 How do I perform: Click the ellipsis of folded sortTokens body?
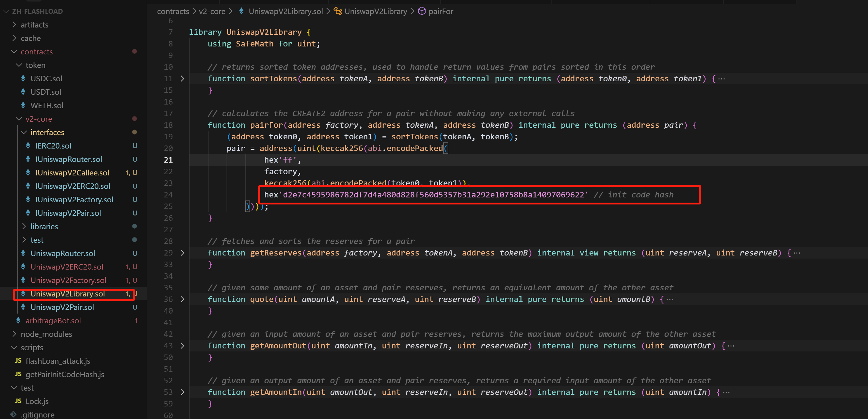[x=722, y=79]
